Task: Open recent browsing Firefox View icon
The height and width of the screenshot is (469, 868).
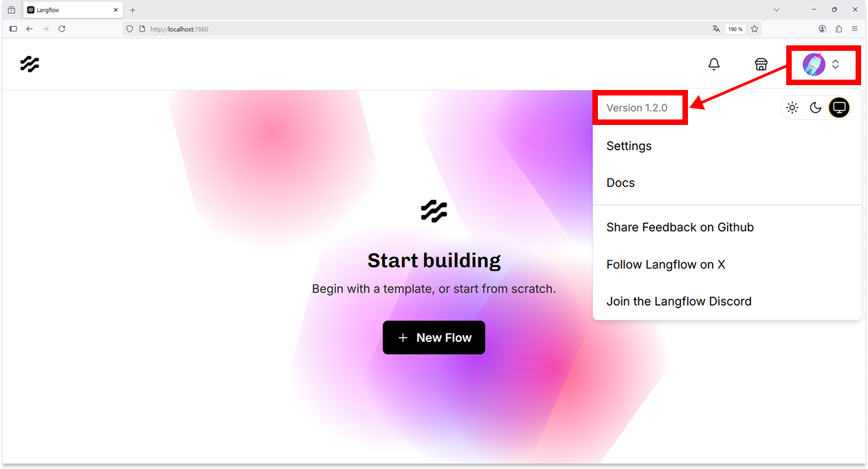Action: 12,10
